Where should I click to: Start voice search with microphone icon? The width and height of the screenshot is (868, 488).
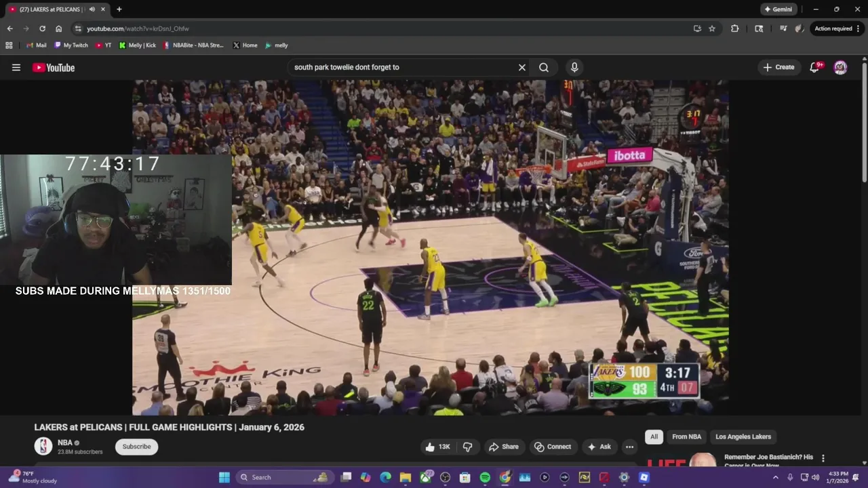point(574,67)
